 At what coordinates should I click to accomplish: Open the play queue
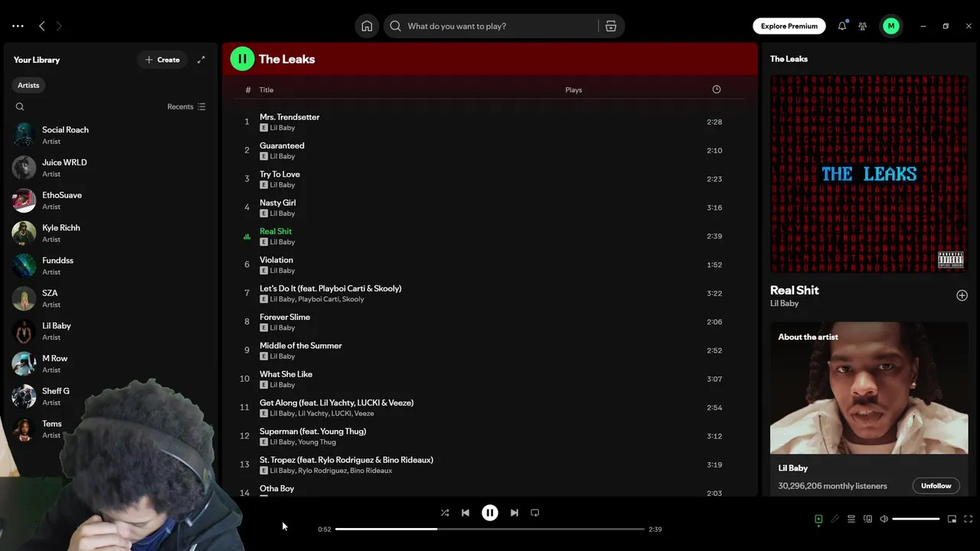(x=851, y=519)
